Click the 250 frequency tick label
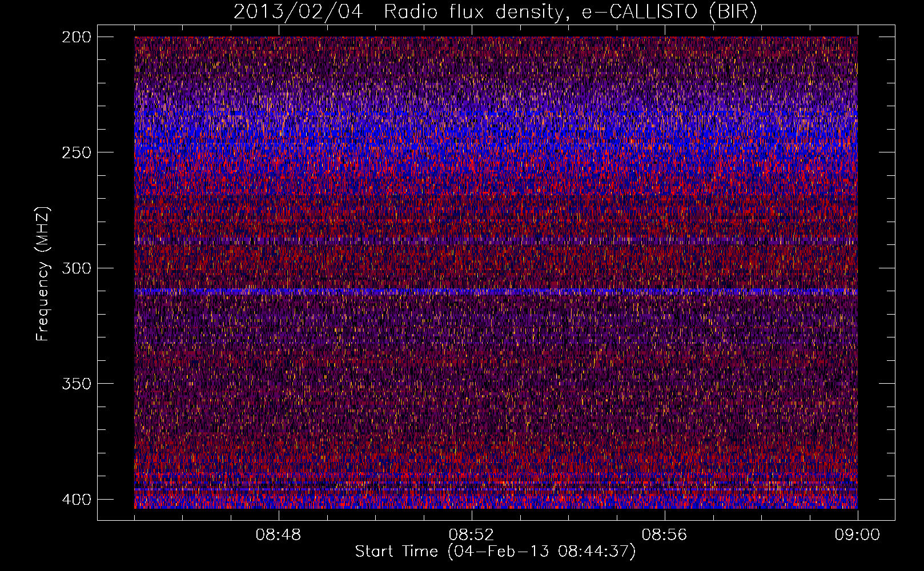This screenshot has width=924, height=571. 76,152
